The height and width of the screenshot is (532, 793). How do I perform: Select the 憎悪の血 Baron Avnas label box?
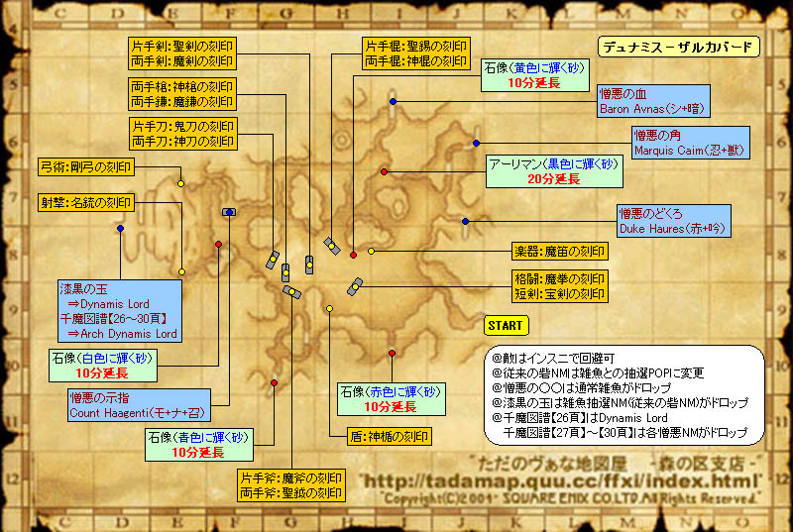click(663, 101)
